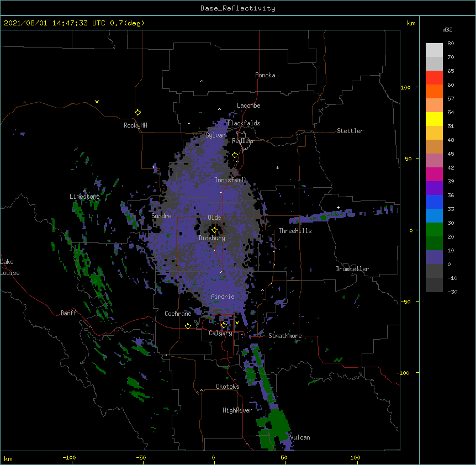
Task: Click the white 80-70 dBZ legend swatch
Action: tap(434, 50)
